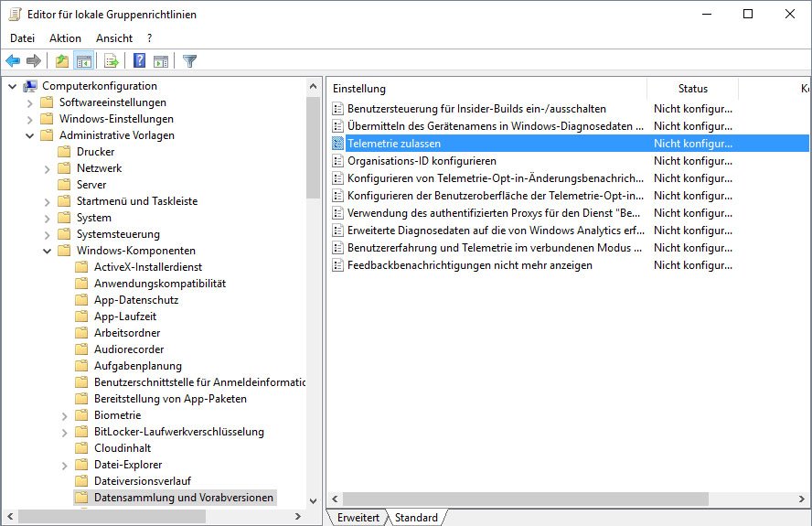Image resolution: width=812 pixels, height=526 pixels.
Task: Click the Server folder icon
Action: (64, 185)
